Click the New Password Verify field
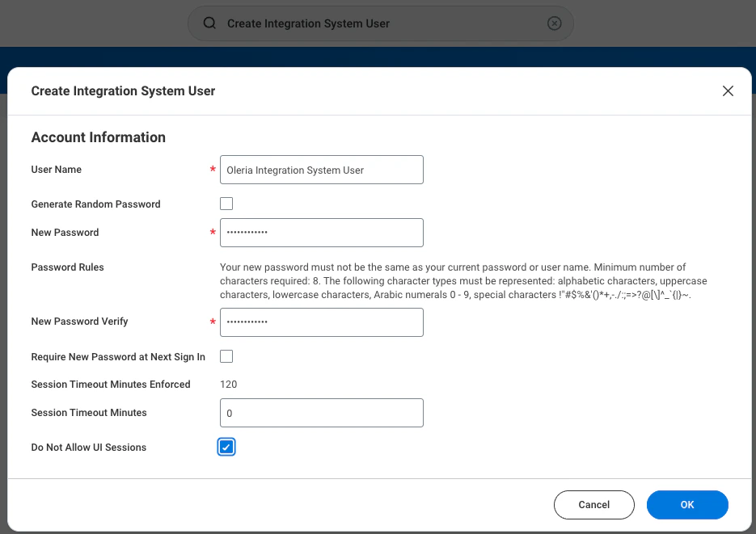Image resolution: width=756 pixels, height=534 pixels. [x=322, y=322]
